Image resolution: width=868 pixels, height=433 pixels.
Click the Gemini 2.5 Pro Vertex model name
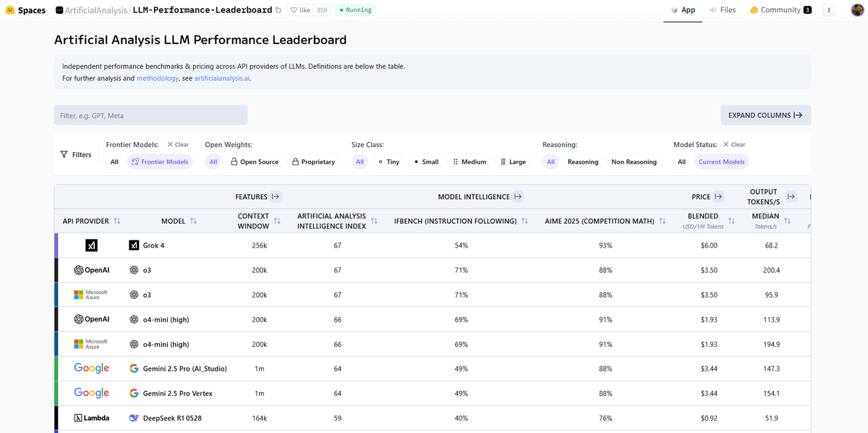point(177,393)
